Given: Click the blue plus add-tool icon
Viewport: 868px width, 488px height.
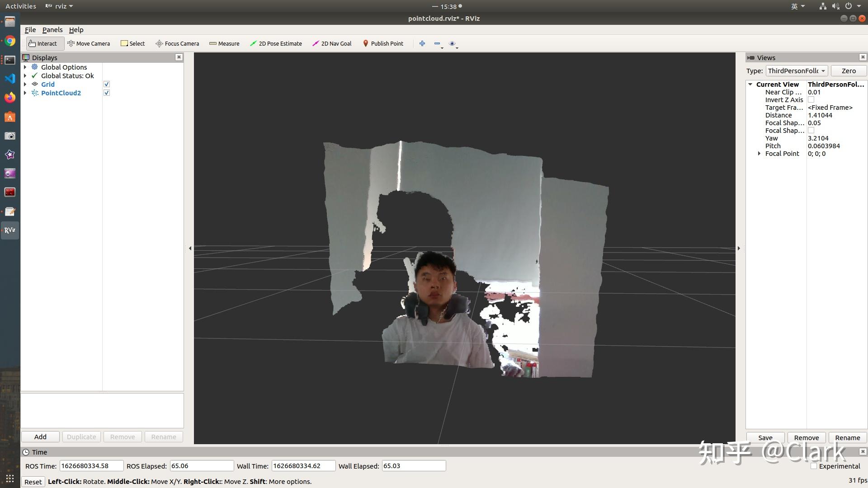Looking at the screenshot, I should (422, 43).
